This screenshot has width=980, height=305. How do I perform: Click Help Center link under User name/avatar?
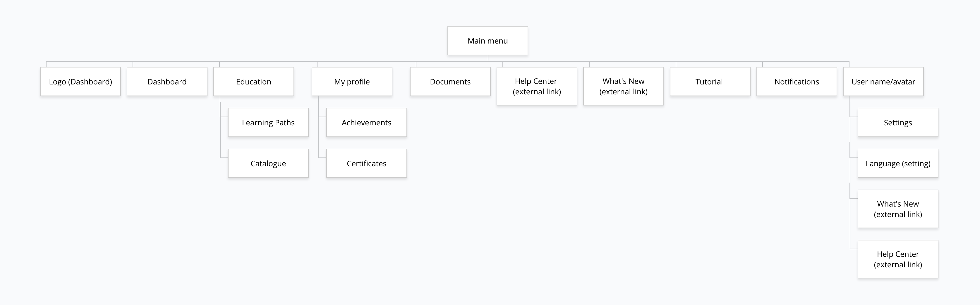coord(898,259)
